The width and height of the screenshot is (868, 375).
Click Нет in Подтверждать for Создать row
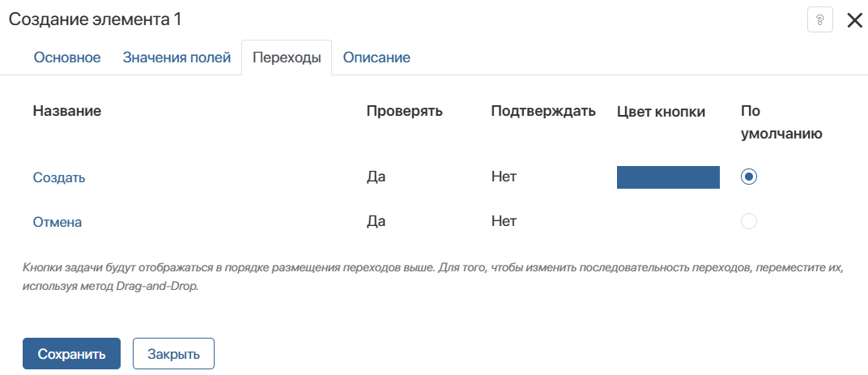click(x=504, y=178)
